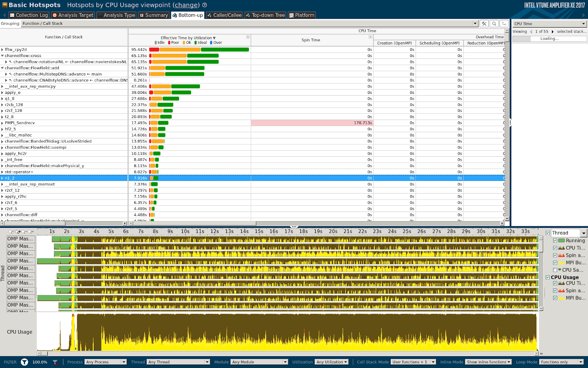Uncheck the Running thread legend checkbox
Image resolution: width=588 pixels, height=368 pixels.
[555, 241]
